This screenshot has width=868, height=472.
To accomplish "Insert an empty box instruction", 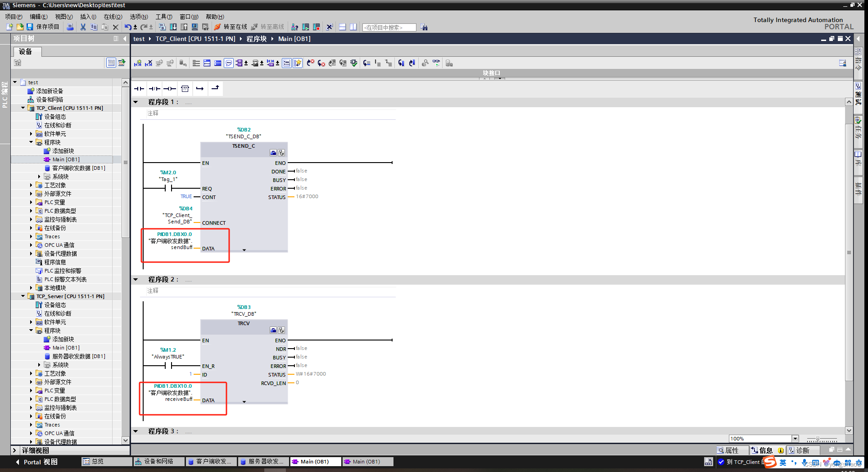I will click(185, 89).
